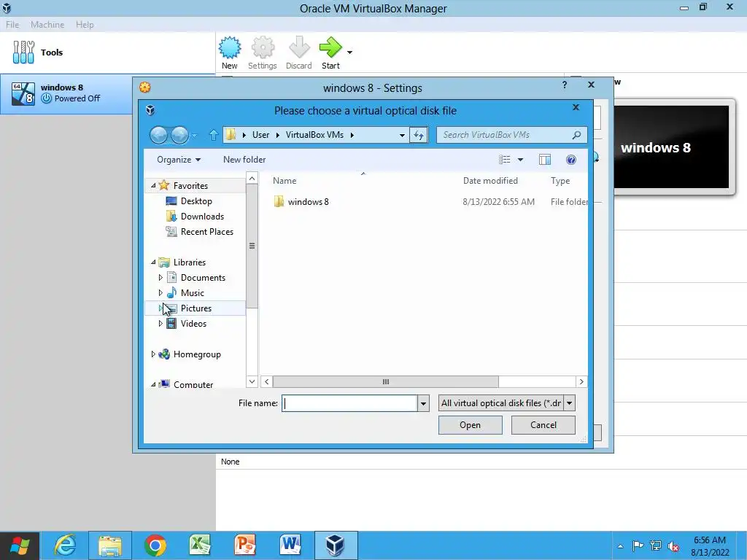Select Downloads under Favorites
This screenshot has width=747, height=560.
tap(201, 216)
